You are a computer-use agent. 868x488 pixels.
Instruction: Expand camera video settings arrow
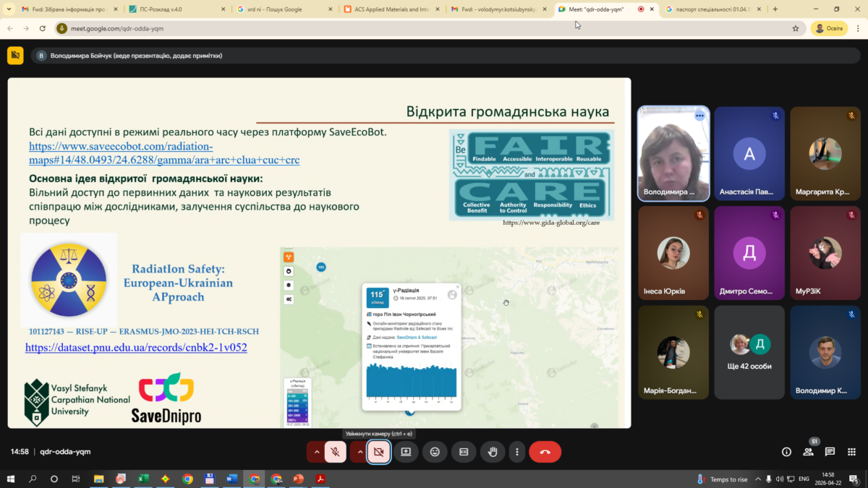pos(359,452)
